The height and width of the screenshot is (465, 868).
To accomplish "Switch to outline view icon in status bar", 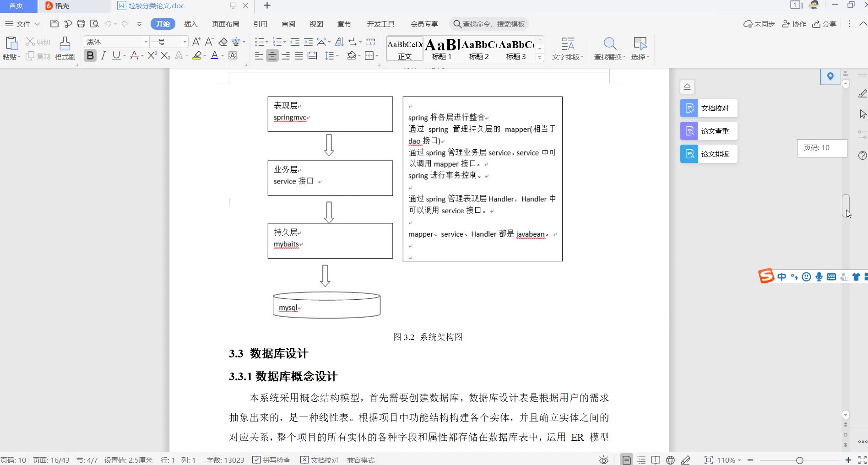I will 641,460.
